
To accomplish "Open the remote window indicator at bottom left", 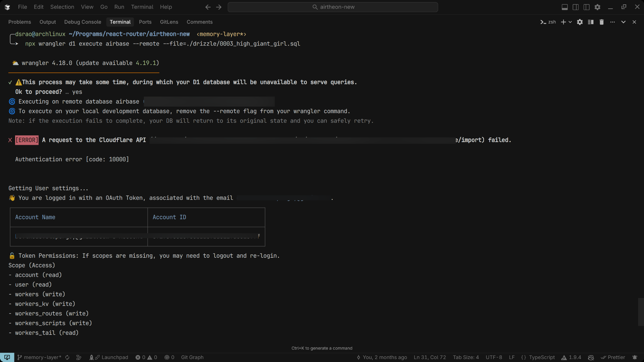I will [x=7, y=357].
